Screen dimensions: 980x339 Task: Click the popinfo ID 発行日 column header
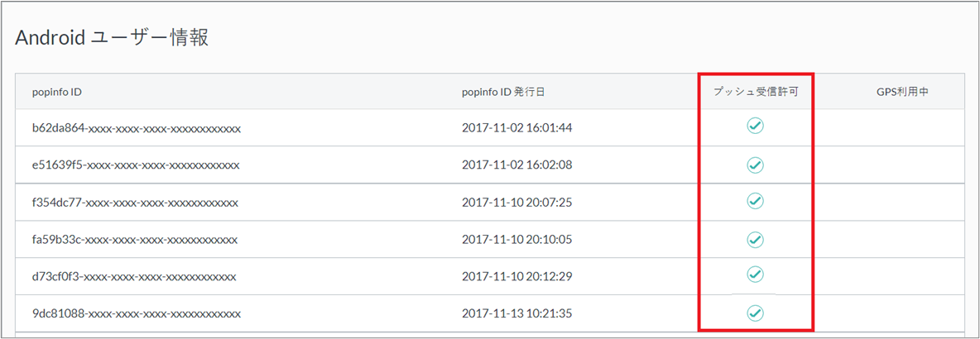[503, 92]
